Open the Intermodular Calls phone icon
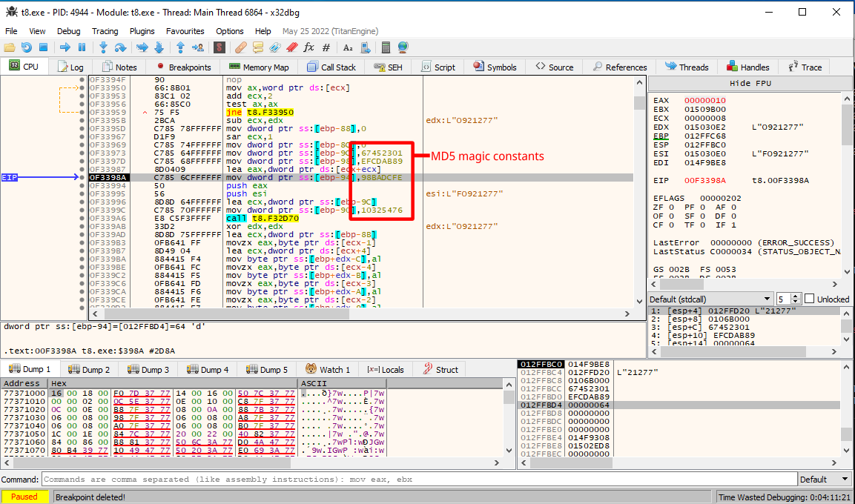Screen dimensions: 855x504 [x=366, y=47]
